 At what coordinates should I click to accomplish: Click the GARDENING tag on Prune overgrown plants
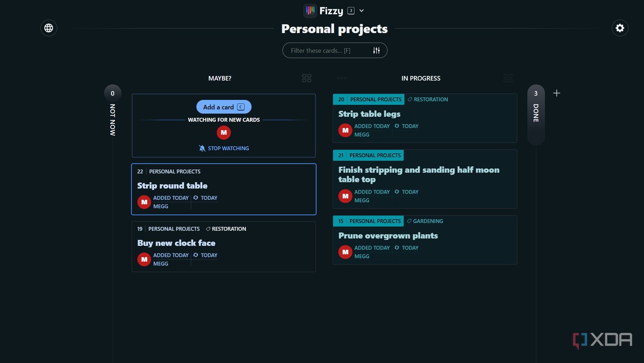(x=425, y=221)
